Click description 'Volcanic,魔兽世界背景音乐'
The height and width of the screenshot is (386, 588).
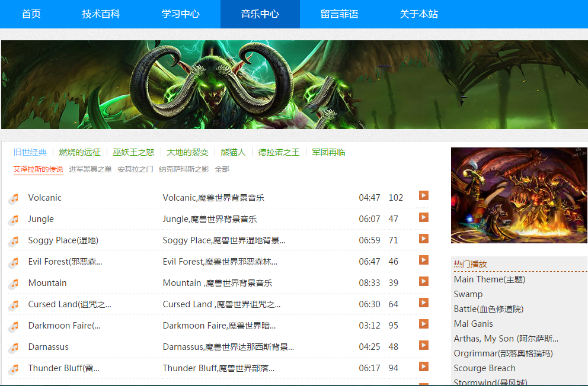click(213, 198)
